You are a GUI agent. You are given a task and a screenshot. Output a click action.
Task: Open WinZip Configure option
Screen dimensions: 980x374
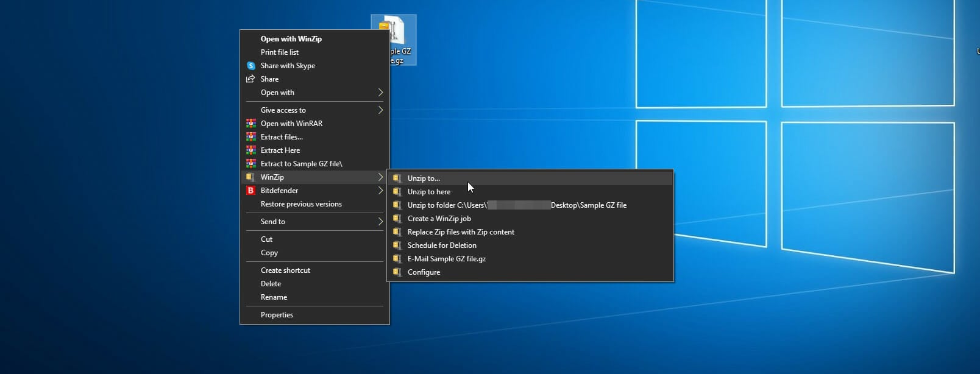point(530,272)
